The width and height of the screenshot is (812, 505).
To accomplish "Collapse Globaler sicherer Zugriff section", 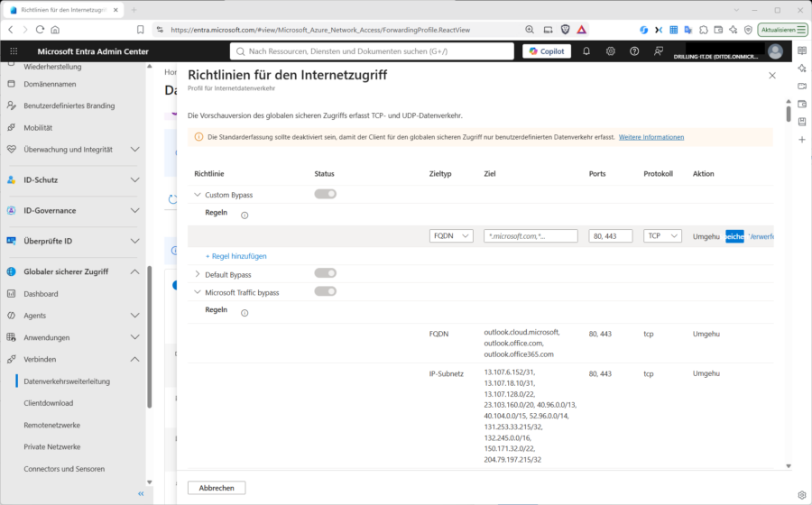I will [x=134, y=271].
